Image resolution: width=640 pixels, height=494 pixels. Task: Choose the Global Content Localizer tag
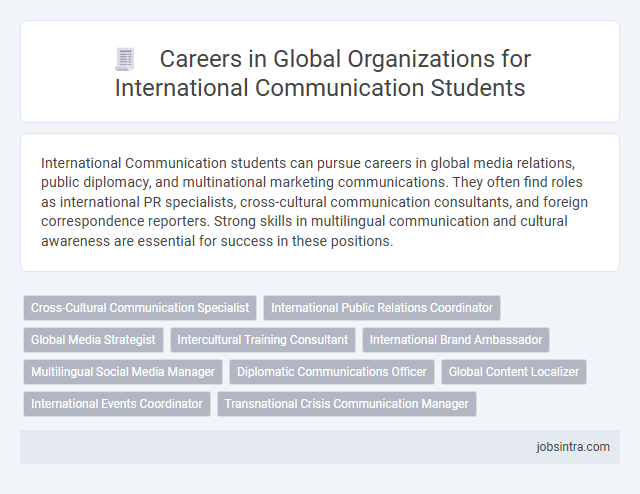[x=514, y=372]
